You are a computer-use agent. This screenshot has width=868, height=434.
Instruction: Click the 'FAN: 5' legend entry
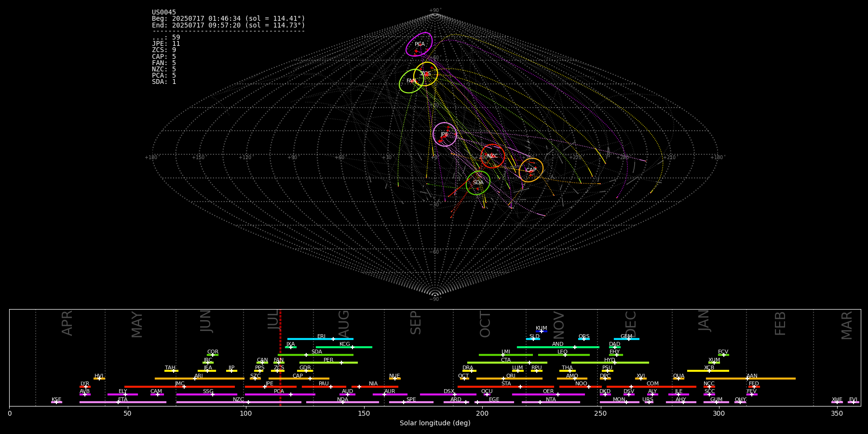click(x=164, y=63)
